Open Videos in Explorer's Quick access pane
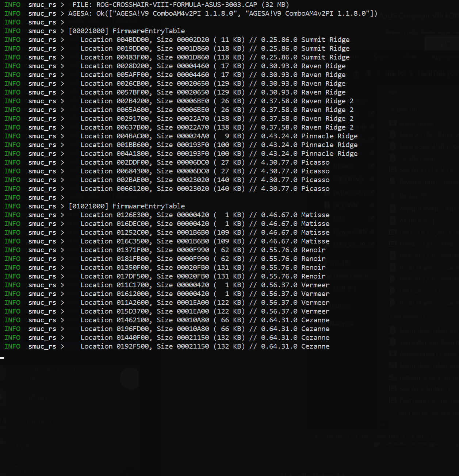The height and width of the screenshot is (476, 459). tap(343, 166)
